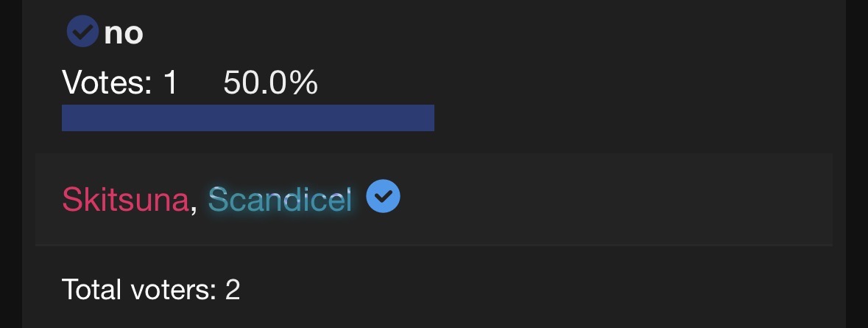Click the checkmark icon beside "no"
Screen dimensions: 868x328
coord(82,32)
